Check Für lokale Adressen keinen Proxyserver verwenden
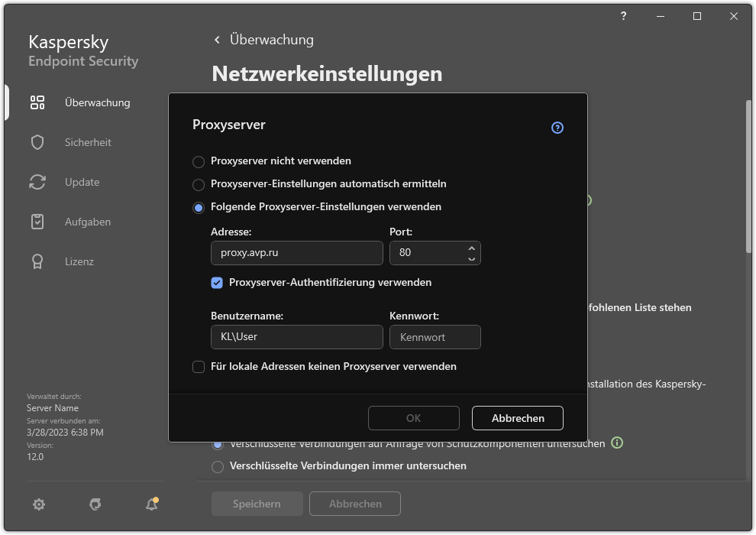This screenshot has height=535, width=756. pyautogui.click(x=199, y=366)
